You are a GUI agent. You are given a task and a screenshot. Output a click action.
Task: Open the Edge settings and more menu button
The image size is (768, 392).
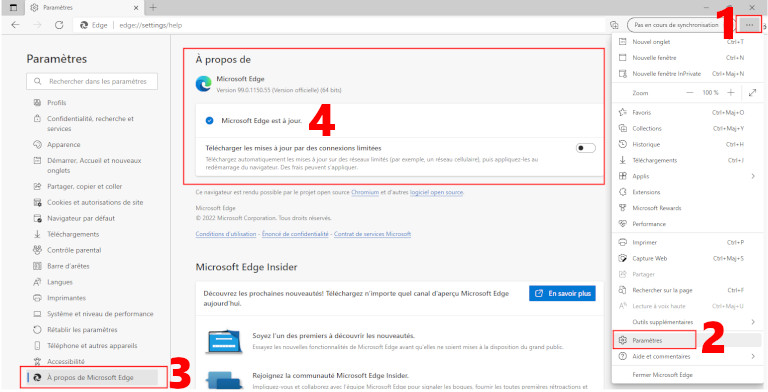click(x=749, y=24)
